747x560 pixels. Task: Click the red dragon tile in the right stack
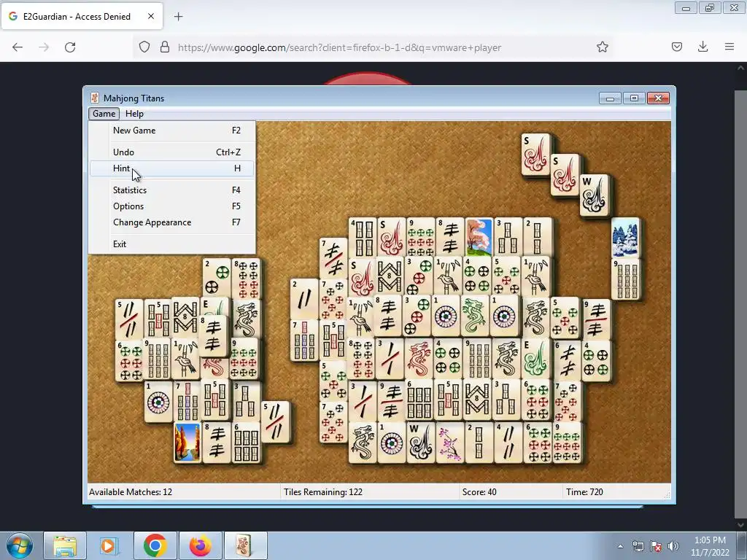[x=419, y=358]
